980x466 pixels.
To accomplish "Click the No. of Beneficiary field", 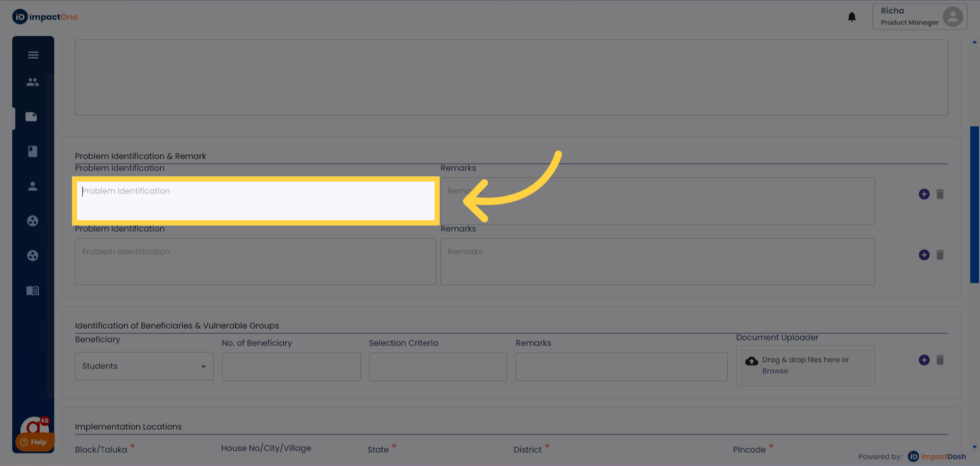I will coord(291,366).
